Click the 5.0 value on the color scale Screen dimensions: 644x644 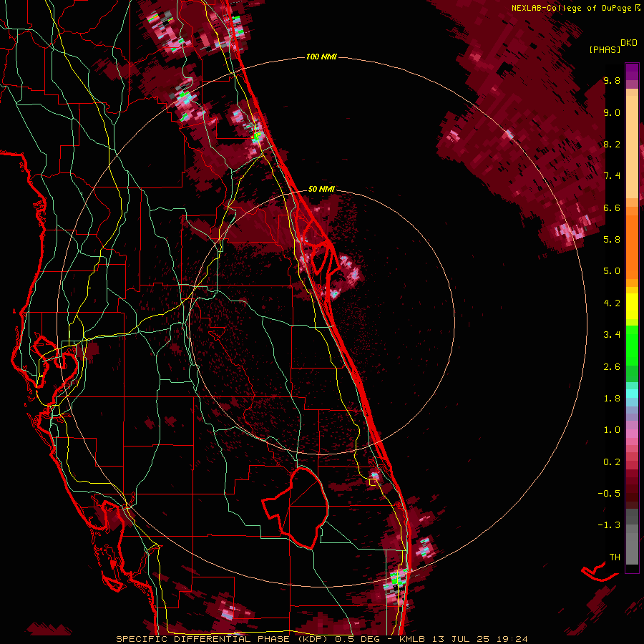pos(612,271)
